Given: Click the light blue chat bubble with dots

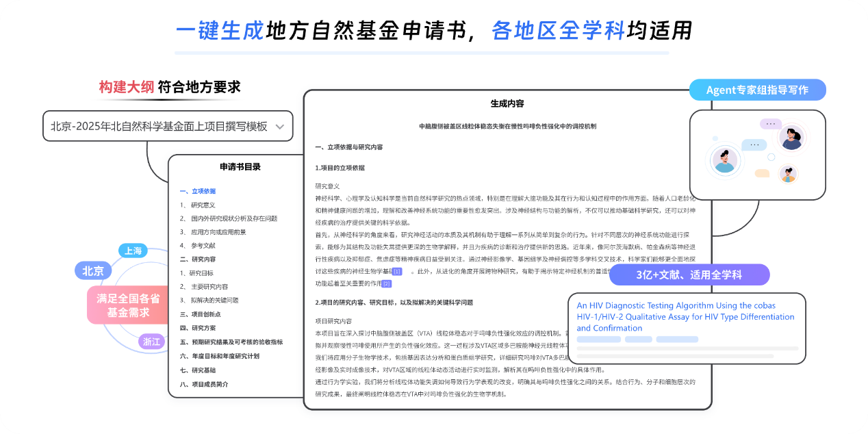Looking at the screenshot, I should tap(754, 145).
